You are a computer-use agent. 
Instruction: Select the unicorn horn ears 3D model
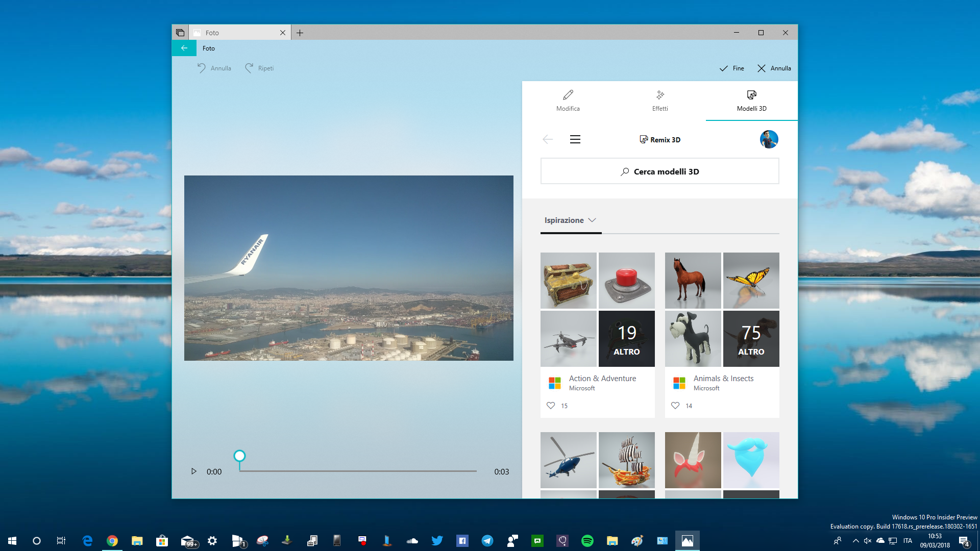point(693,460)
